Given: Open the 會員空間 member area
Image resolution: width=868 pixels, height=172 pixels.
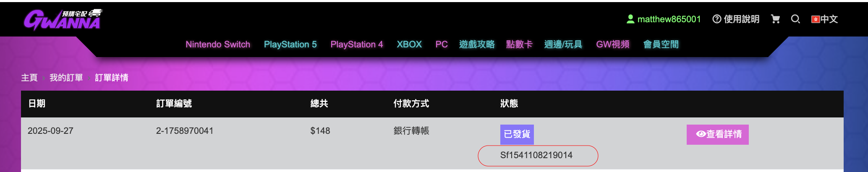Looking at the screenshot, I should click(x=661, y=44).
